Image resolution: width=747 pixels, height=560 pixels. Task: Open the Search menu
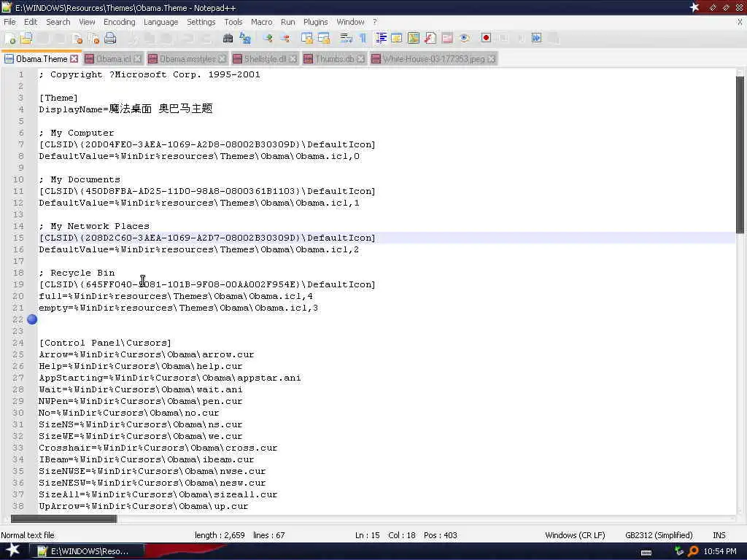(58, 22)
